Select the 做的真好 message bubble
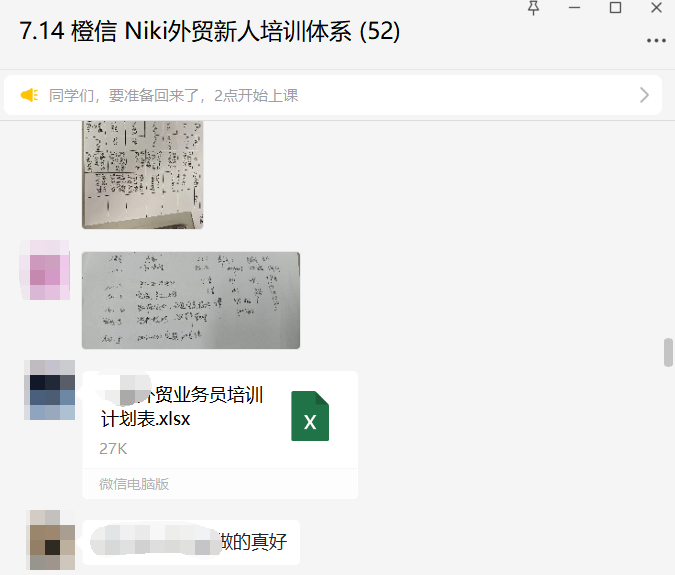The height and width of the screenshot is (575, 675). coord(191,542)
